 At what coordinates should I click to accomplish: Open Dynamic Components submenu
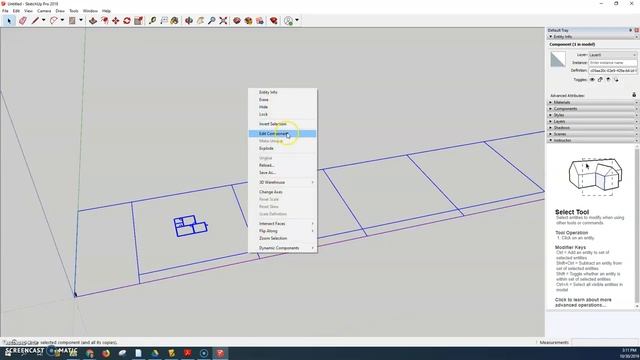pos(282,248)
